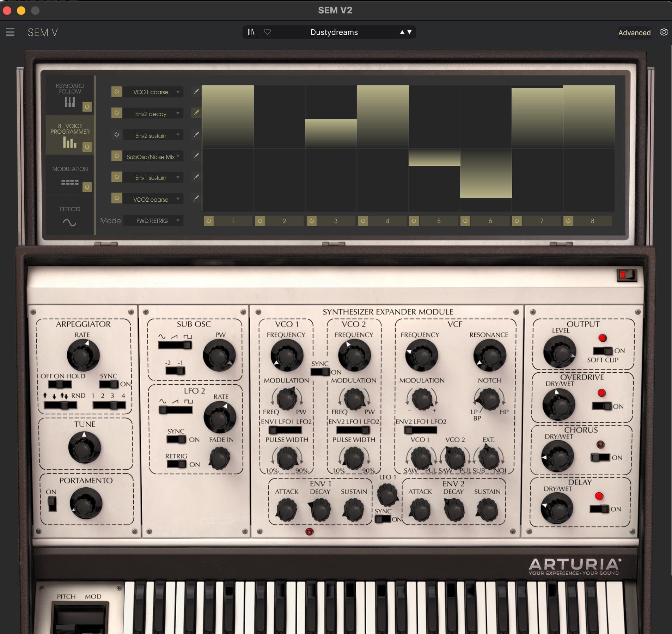This screenshot has height=634, width=672.
Task: Toggle Output SOFT CLIP switch
Action: (x=603, y=351)
